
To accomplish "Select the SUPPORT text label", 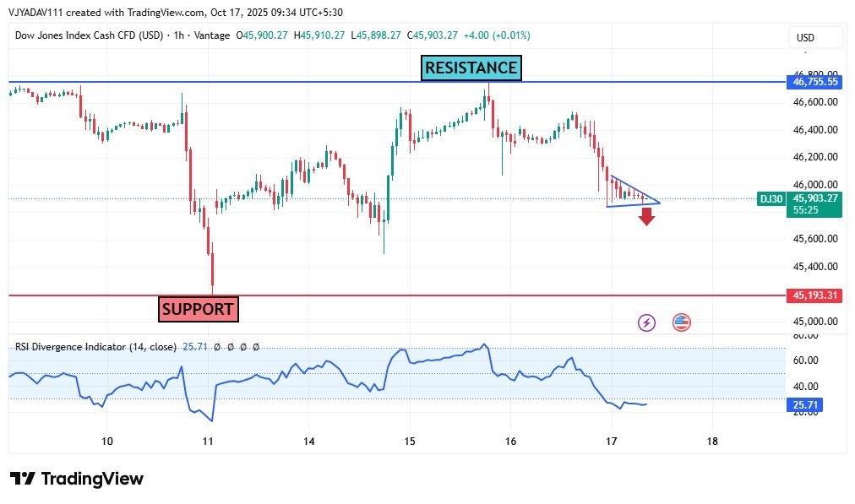I will click(198, 309).
